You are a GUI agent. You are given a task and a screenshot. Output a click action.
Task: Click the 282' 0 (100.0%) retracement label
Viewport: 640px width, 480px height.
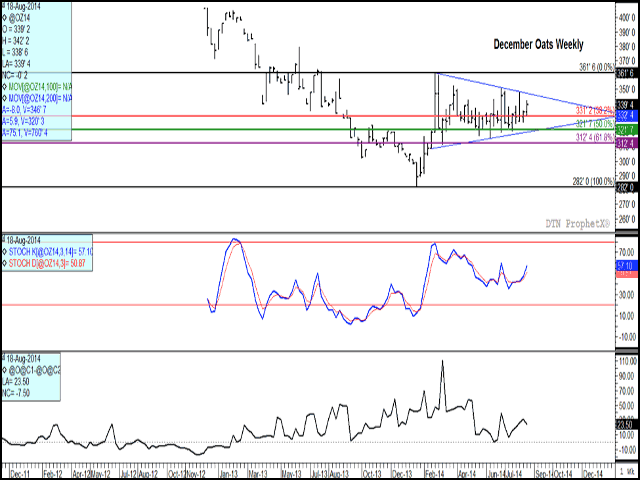pos(594,180)
